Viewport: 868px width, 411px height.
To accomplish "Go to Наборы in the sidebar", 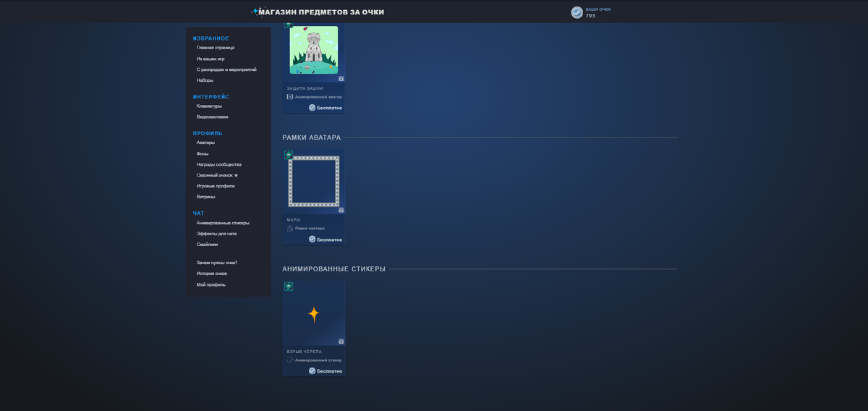I will [x=205, y=80].
